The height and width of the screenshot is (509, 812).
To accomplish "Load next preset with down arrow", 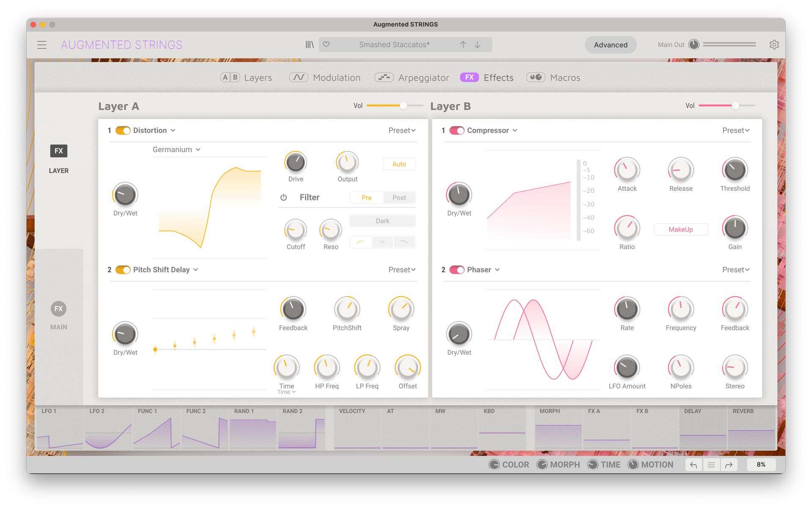I will tap(477, 44).
